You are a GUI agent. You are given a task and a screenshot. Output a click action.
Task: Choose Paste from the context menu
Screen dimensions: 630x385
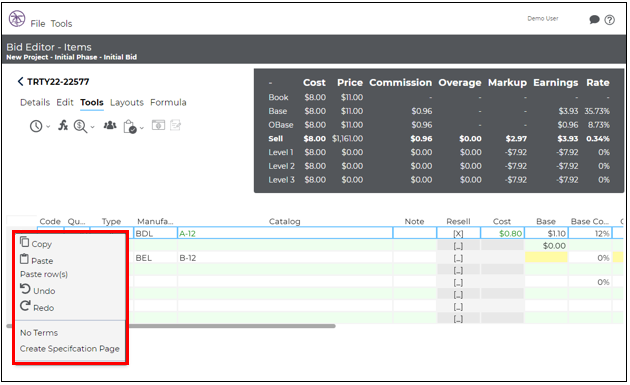click(37, 260)
